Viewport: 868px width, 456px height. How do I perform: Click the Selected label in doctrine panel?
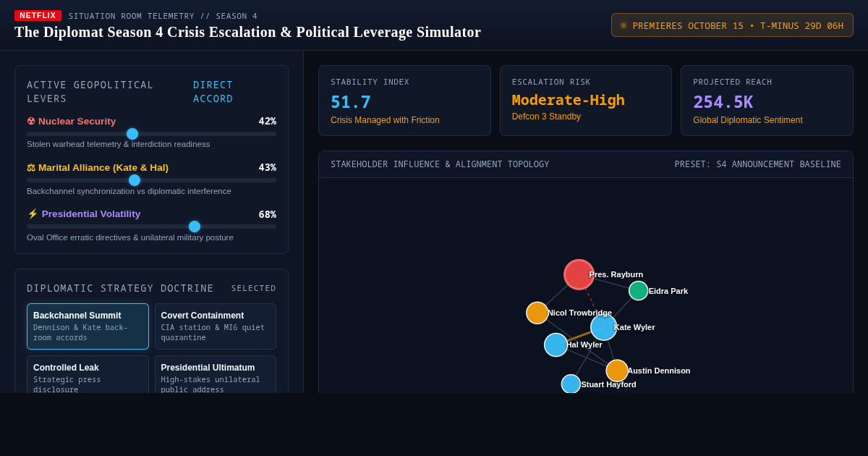pos(254,288)
